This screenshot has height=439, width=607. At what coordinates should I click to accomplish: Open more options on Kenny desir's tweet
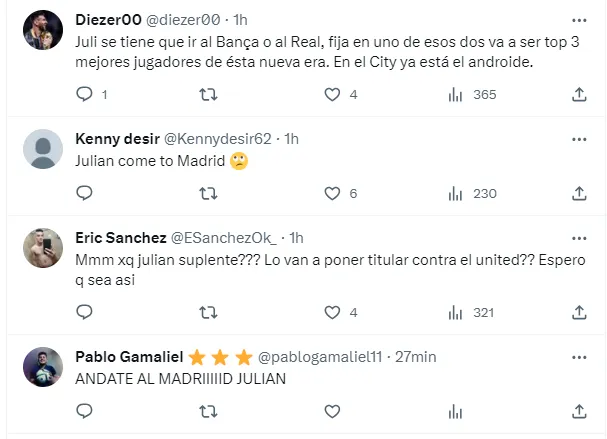click(x=579, y=138)
